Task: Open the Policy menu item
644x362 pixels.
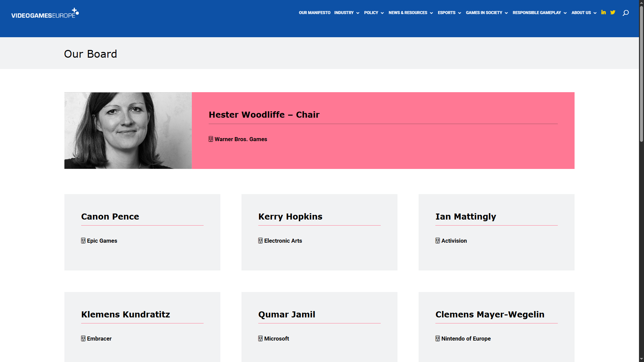Action: [371, 13]
